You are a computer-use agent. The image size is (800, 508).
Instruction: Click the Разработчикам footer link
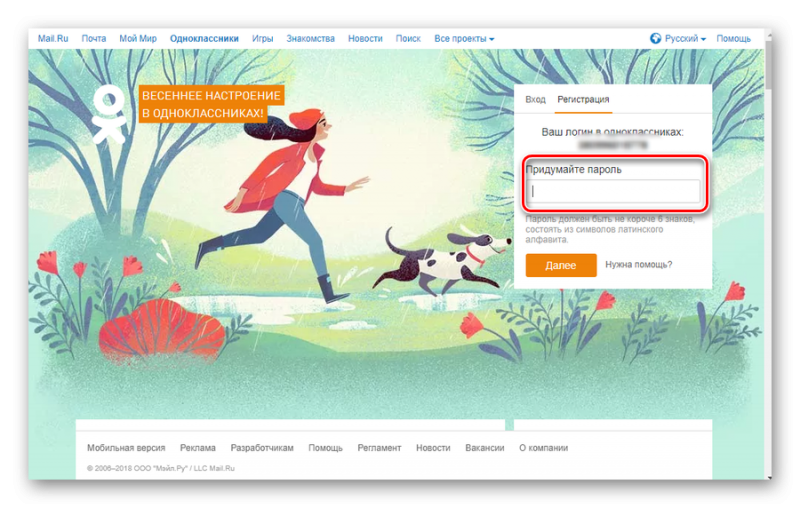pyautogui.click(x=262, y=448)
